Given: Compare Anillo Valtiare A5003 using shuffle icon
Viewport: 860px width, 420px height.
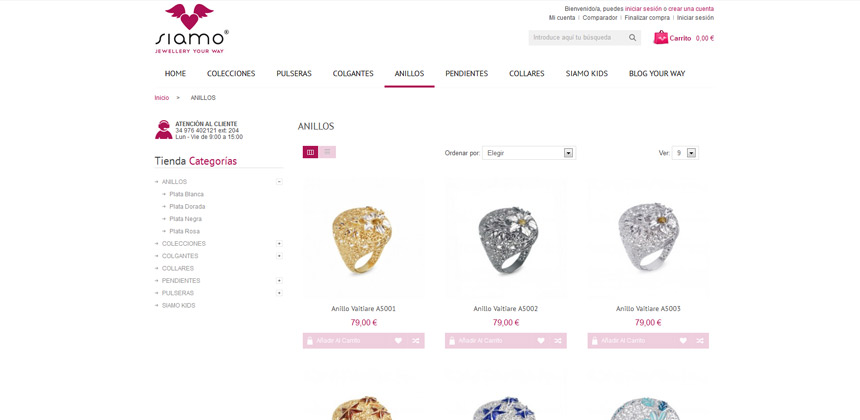Looking at the screenshot, I should [700, 340].
